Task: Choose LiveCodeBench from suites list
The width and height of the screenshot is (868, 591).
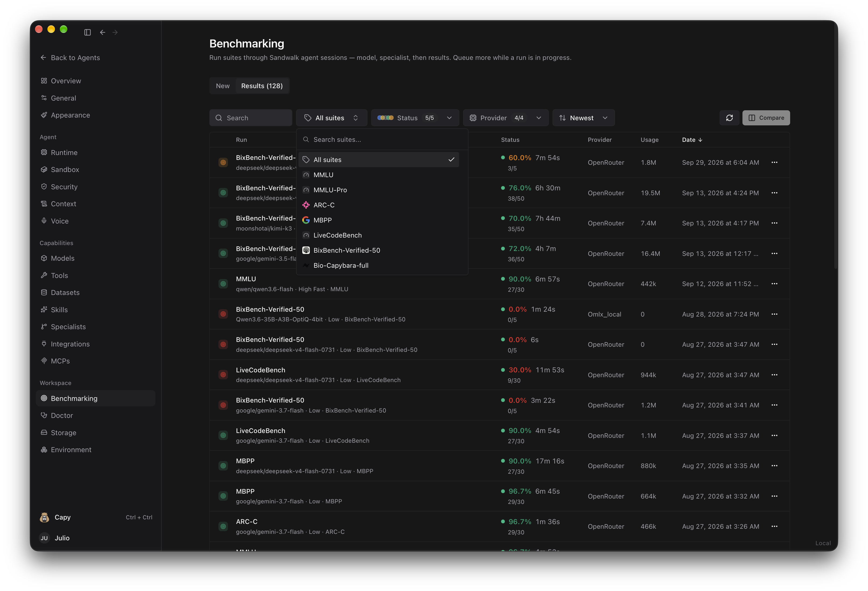Action: click(x=379, y=235)
